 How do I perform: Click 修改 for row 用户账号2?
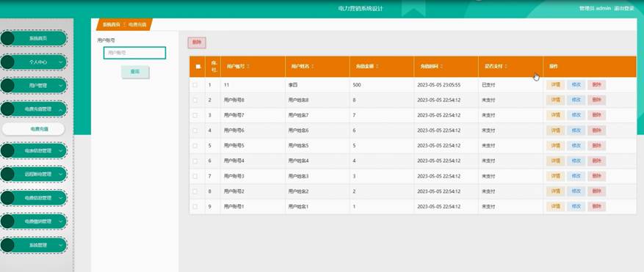pyautogui.click(x=576, y=191)
